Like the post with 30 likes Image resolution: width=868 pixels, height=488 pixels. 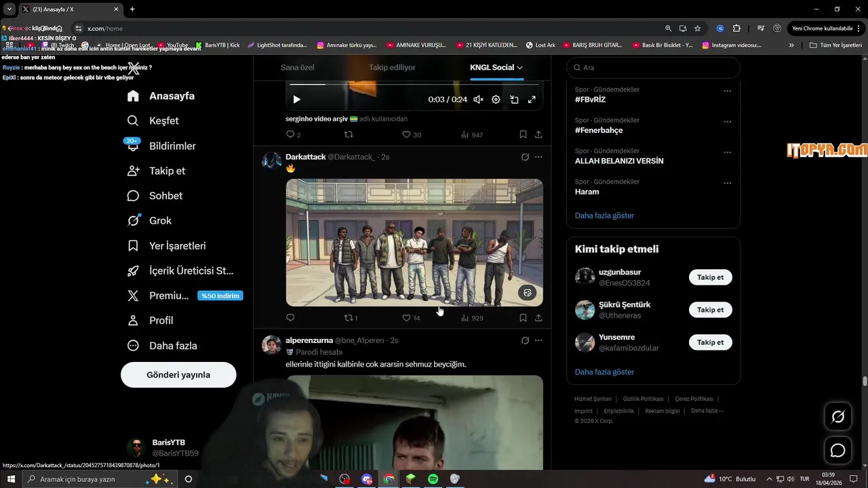tap(412, 135)
